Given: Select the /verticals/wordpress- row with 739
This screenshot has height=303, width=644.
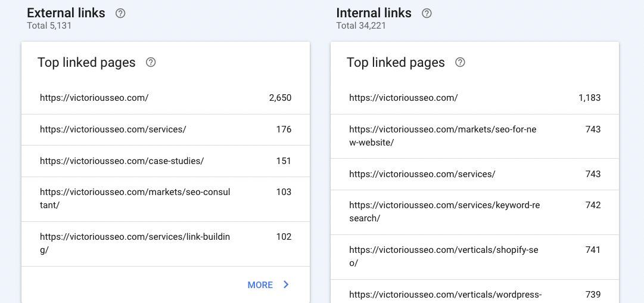Looking at the screenshot, I should [x=475, y=292].
